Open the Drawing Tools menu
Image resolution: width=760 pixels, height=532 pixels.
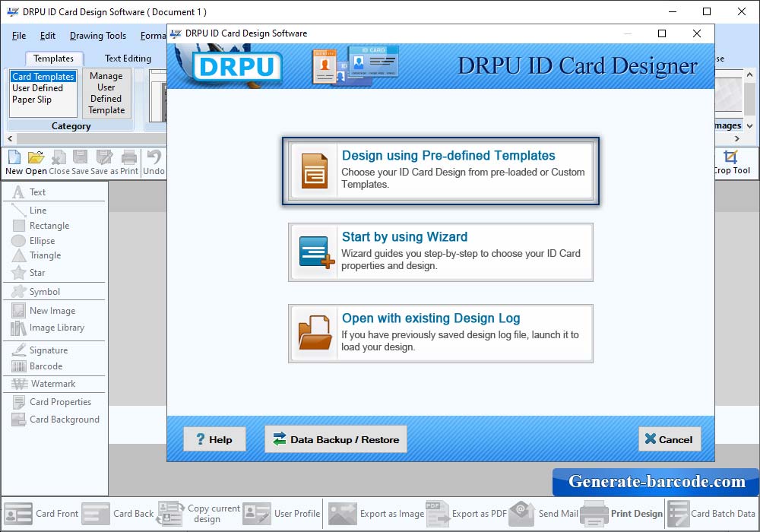(98, 36)
